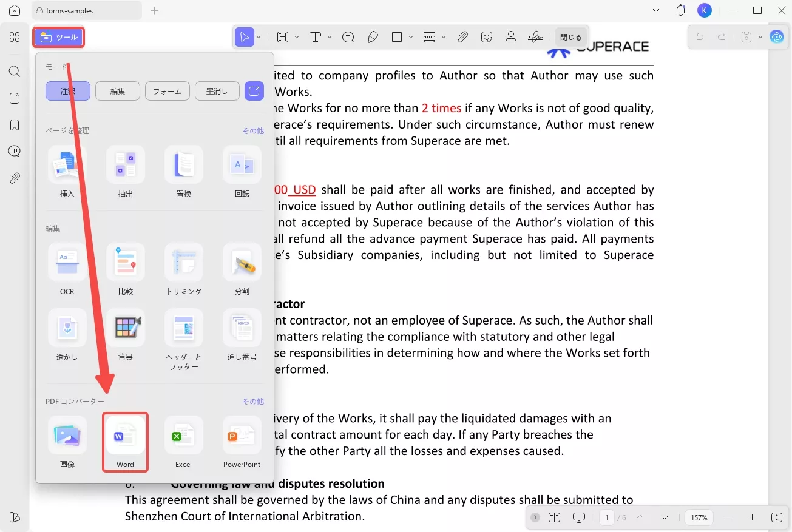Click the share/export icon beside 墨消し
Screen dimensions: 792x532
pyautogui.click(x=254, y=91)
